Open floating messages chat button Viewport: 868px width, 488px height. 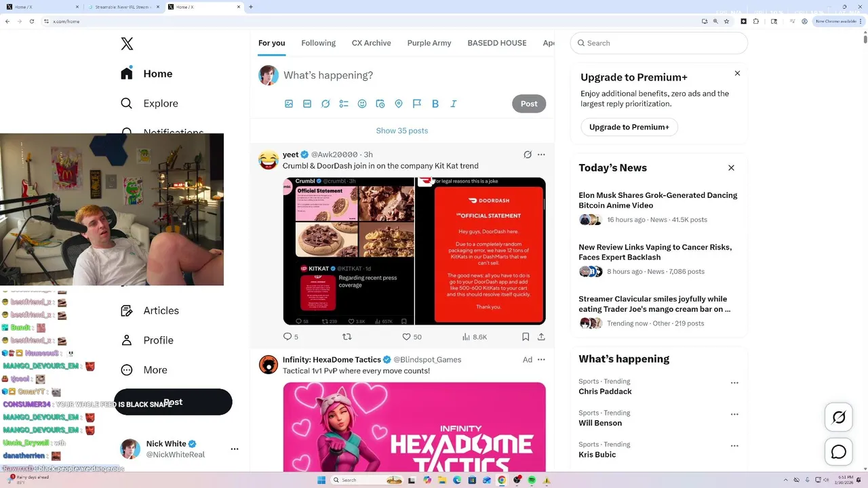tap(839, 452)
